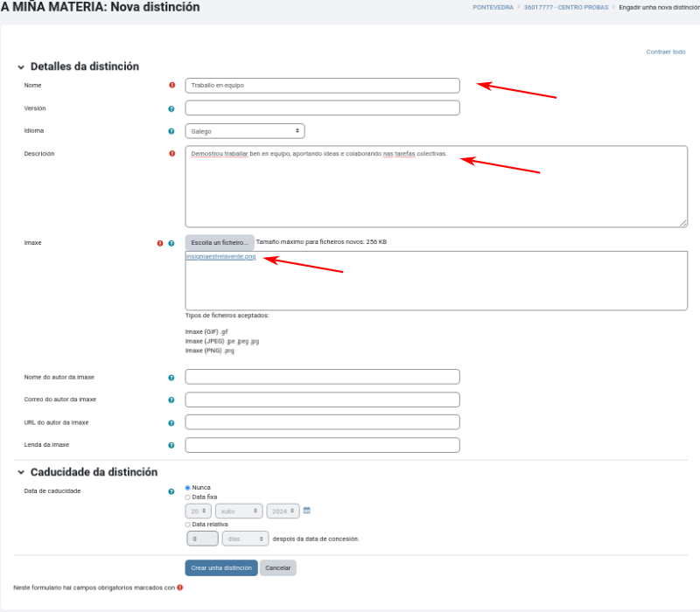Image resolution: width=700 pixels, height=612 pixels.
Task: Choose the Data relativa radio option
Action: tap(188, 525)
